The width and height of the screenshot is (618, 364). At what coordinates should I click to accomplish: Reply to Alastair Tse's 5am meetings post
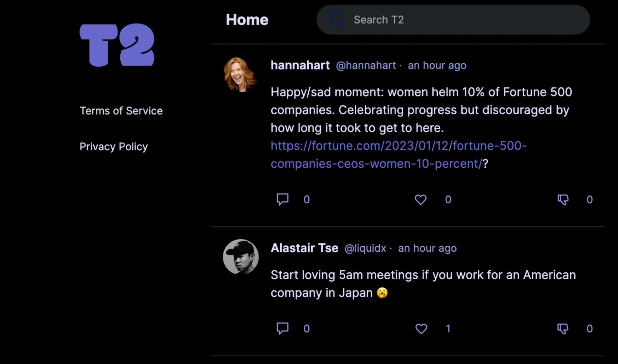(282, 329)
